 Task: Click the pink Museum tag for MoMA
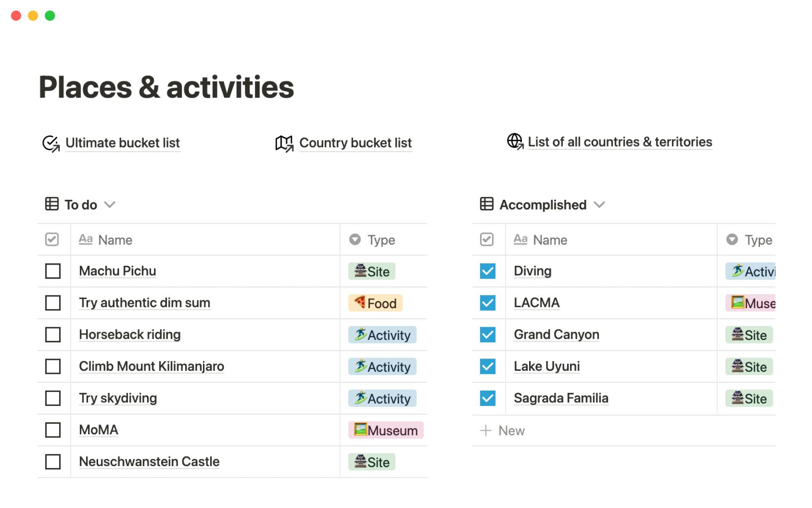point(386,430)
